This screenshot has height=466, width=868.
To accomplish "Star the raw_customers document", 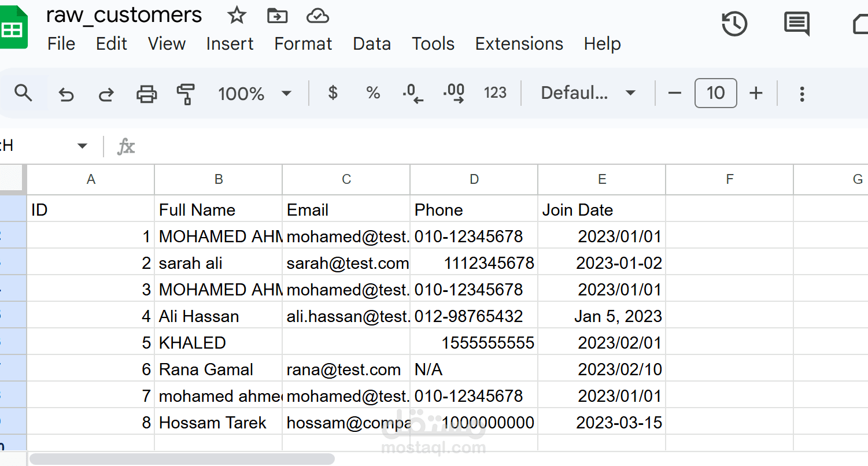I will (x=237, y=16).
